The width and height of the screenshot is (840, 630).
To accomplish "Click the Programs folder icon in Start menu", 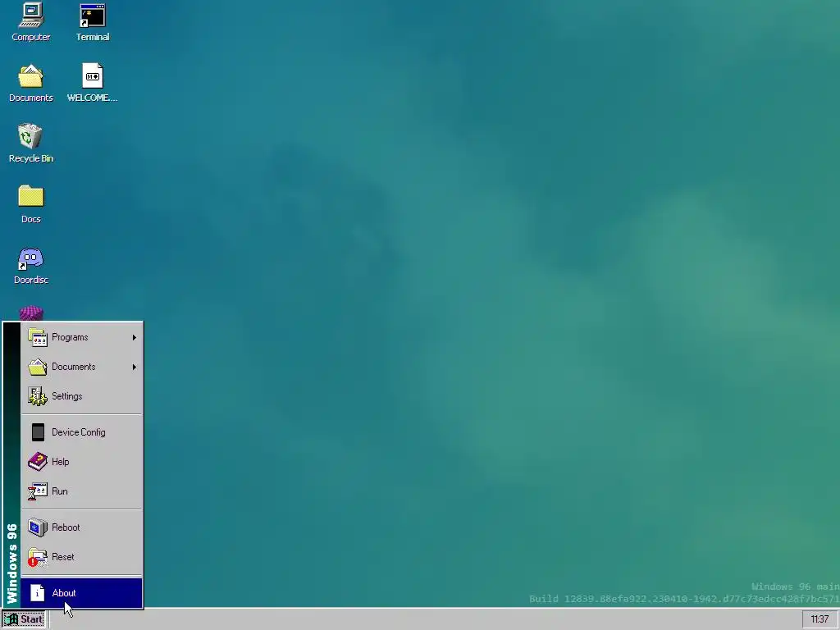I will coord(38,337).
